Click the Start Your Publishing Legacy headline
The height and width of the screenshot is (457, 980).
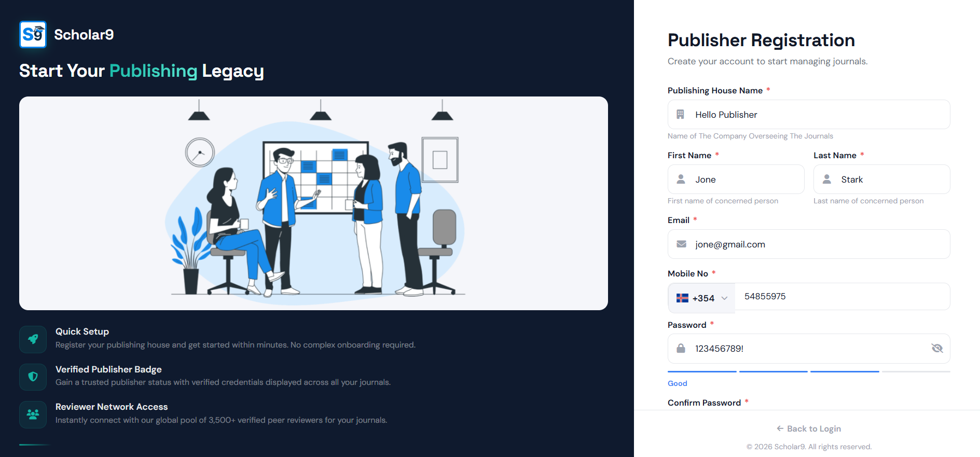142,71
